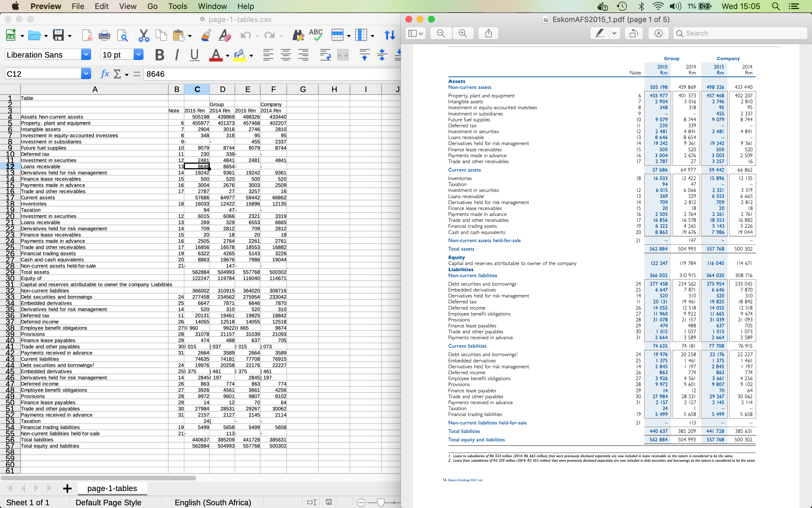Enable Align Left for the cell
This screenshot has height=508, width=812.
(x=268, y=55)
